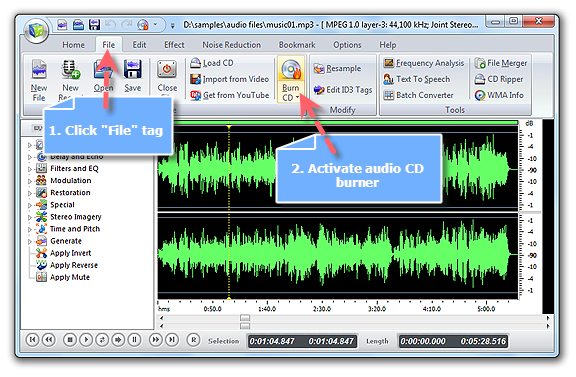
Task: Expand the Generate group
Action: pos(30,242)
